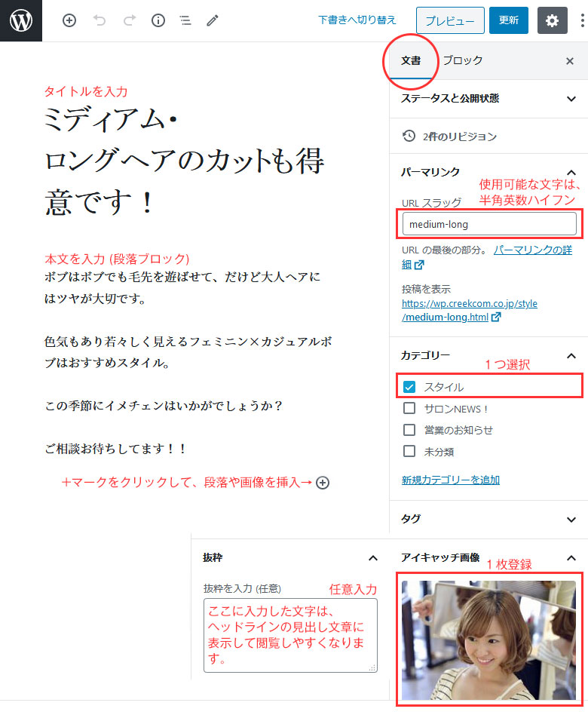588x718 pixels.
Task: Click the add block plus below the content
Action: pos(323,483)
